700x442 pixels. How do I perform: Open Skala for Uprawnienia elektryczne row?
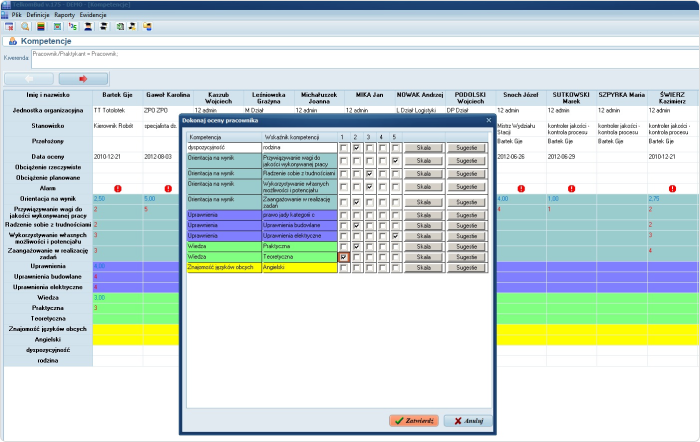coord(424,236)
